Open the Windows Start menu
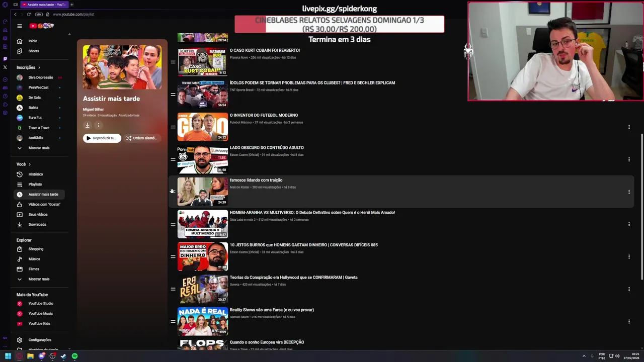This screenshot has width=644, height=362. (8, 356)
